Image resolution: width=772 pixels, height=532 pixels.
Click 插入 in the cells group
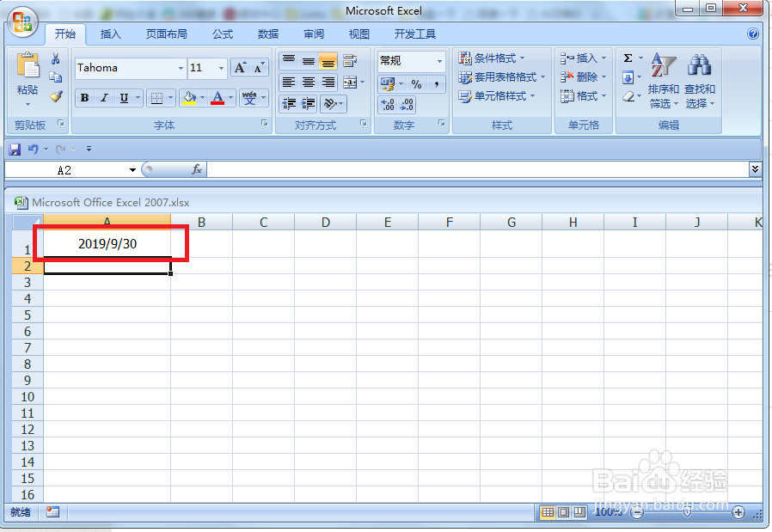583,58
